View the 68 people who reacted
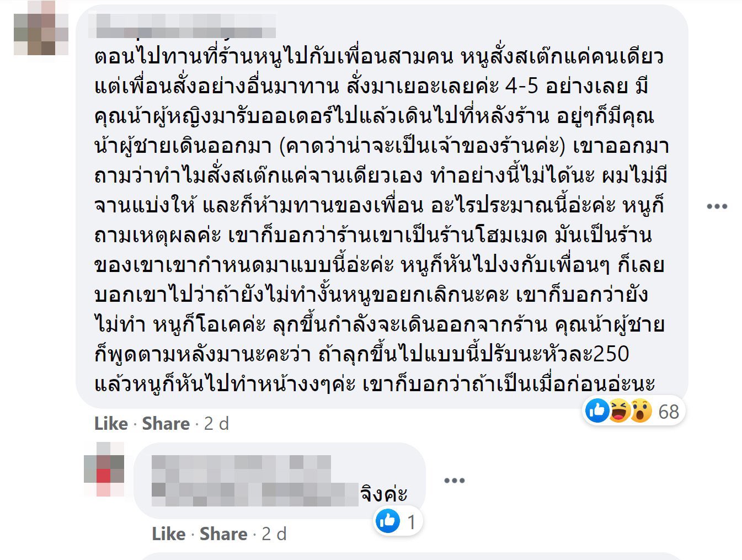Viewport: 742px width, 560px height. 669,411
